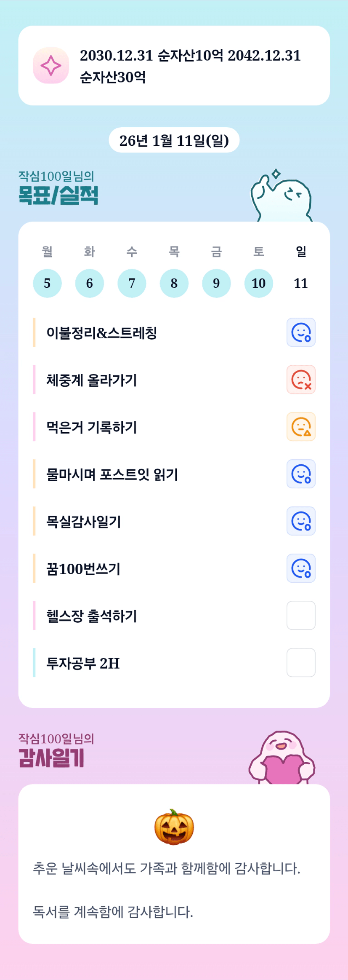Click the red sad face for 체중계 올라가기

coord(301,380)
